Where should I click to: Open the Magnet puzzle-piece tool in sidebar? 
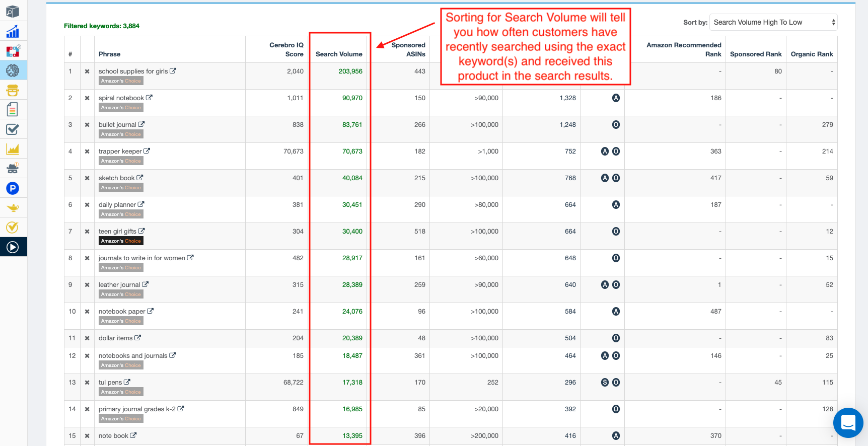pos(13,51)
